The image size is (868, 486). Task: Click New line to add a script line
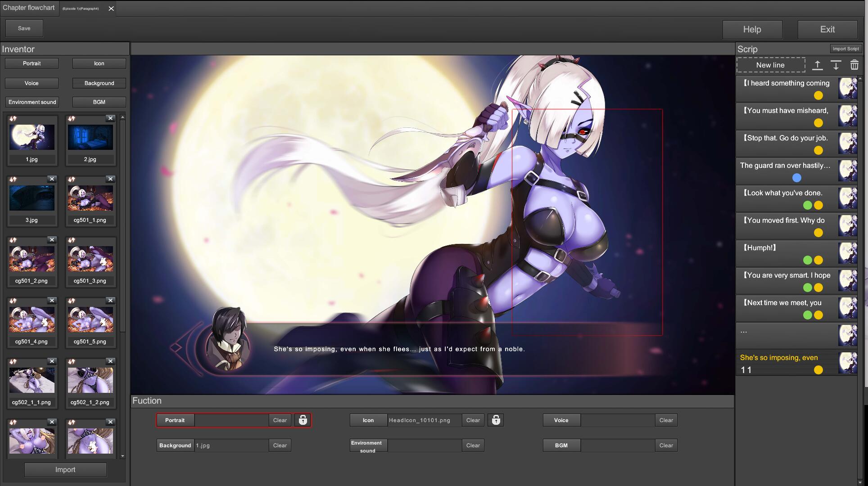(770, 65)
